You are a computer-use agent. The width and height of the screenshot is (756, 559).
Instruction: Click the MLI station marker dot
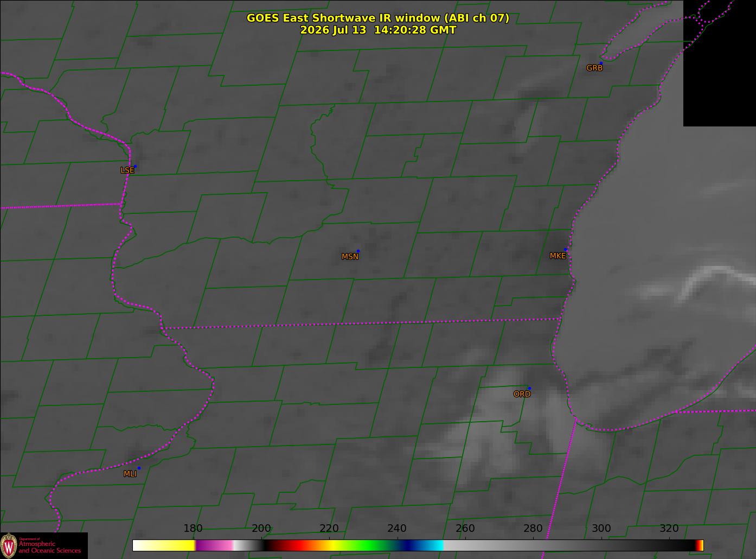[139, 468]
